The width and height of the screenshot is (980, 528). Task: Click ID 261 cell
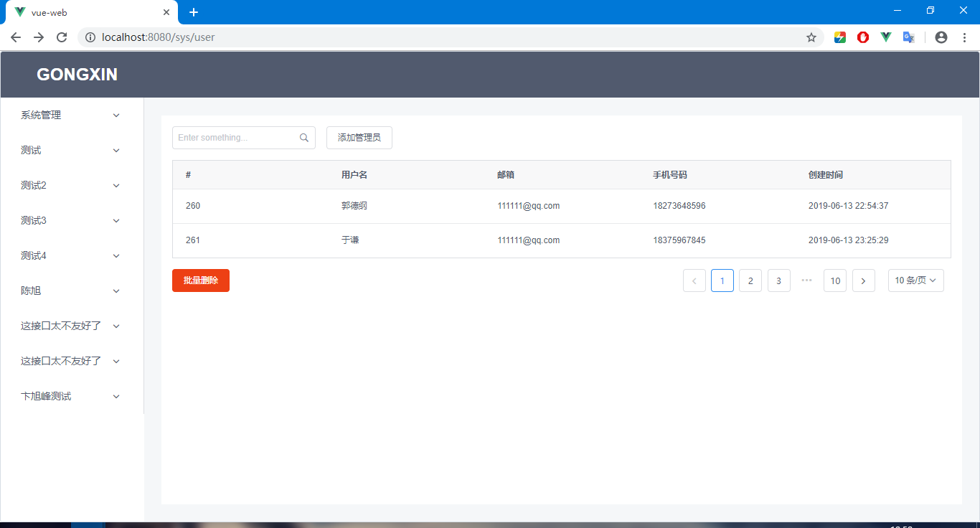tap(193, 240)
